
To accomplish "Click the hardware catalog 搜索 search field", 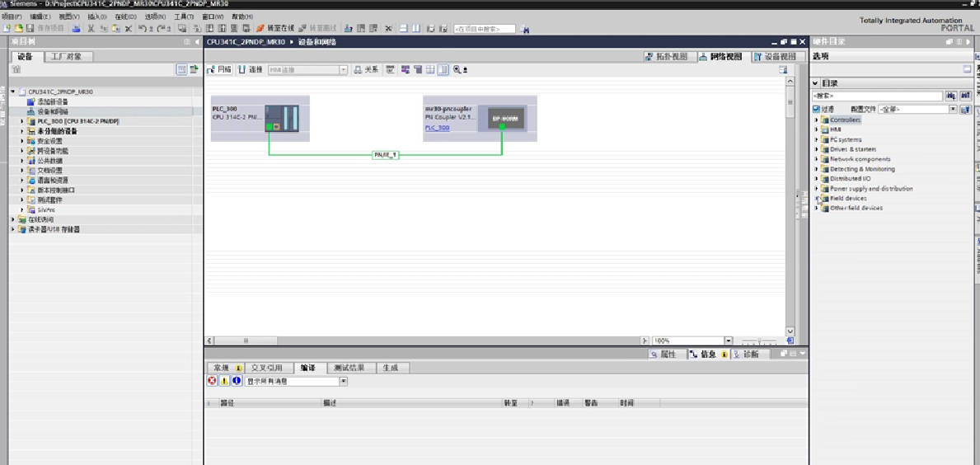I will 877,96.
